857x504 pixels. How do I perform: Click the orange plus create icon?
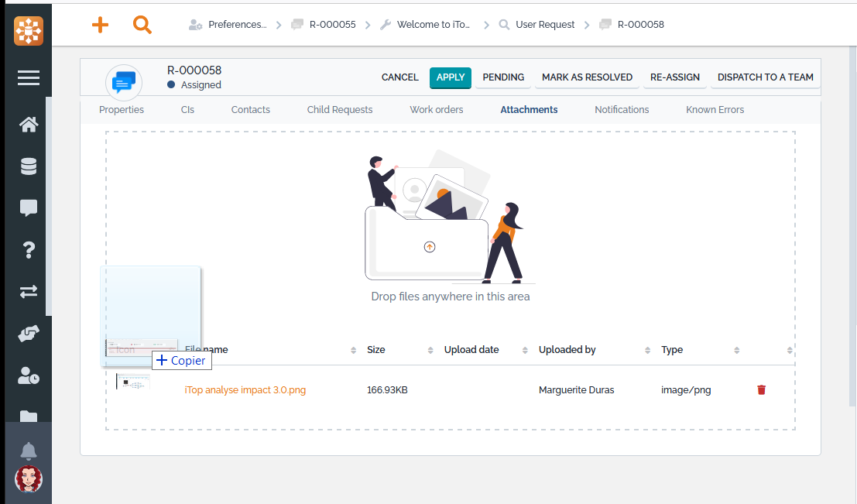100,25
